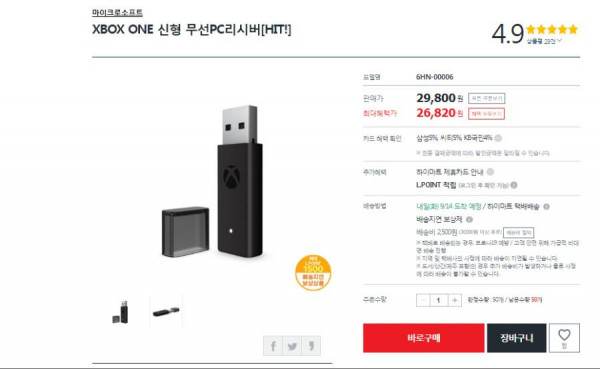Open Himart affiliate card info icon
Screen dimensions: 600x369
pyautogui.click(x=490, y=172)
